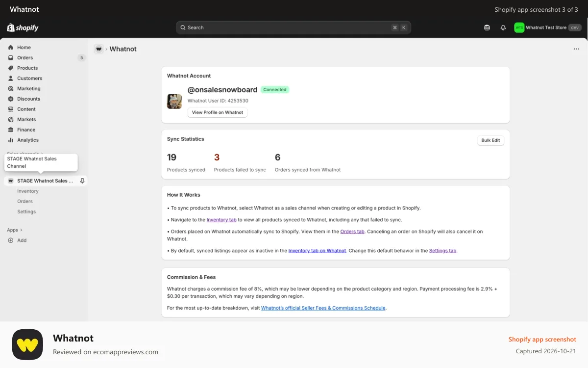Click the How It Works heading
588x368 pixels.
pyautogui.click(x=184, y=195)
